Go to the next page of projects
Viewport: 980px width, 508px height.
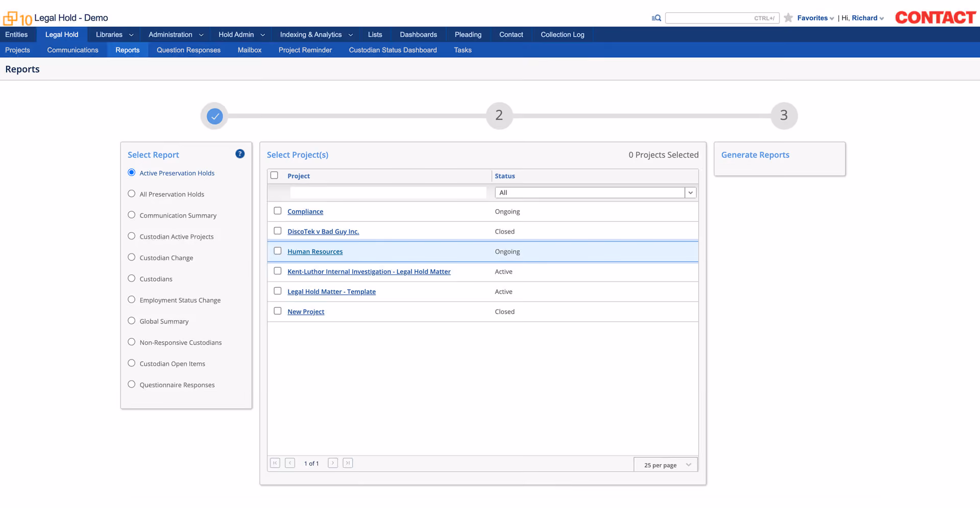(x=333, y=463)
